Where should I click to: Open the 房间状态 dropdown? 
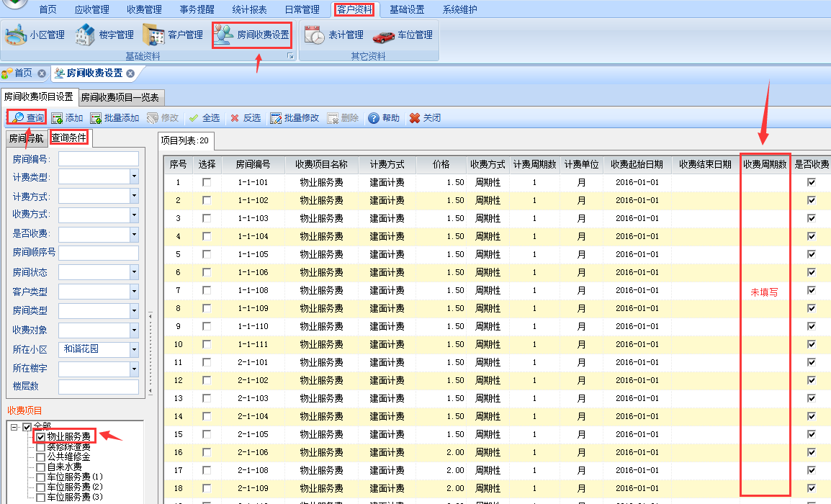tap(134, 272)
